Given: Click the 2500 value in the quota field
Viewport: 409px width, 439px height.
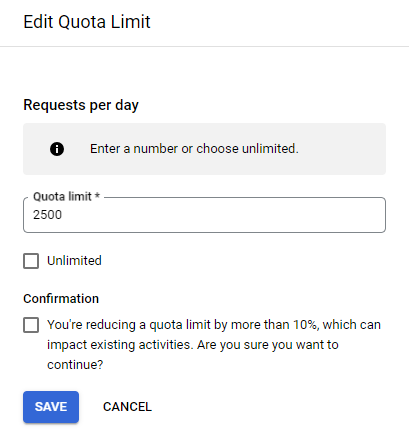Looking at the screenshot, I should pyautogui.click(x=47, y=215).
